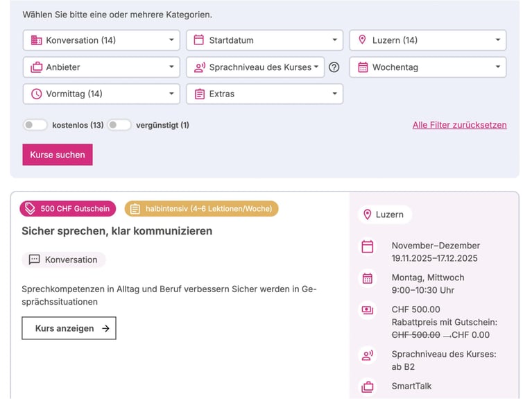Open the Sprachniveau des Kurses dropdown

[255, 67]
